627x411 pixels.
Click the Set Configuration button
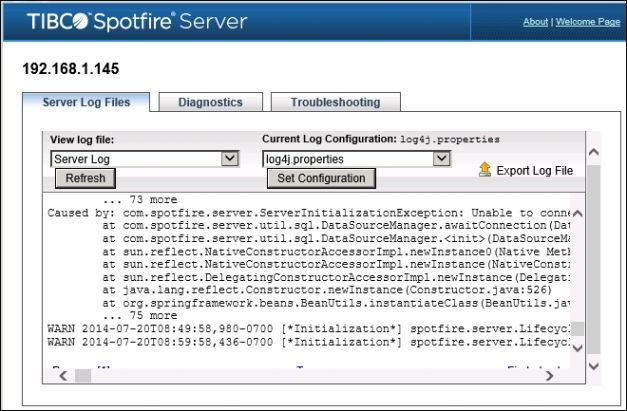321,178
